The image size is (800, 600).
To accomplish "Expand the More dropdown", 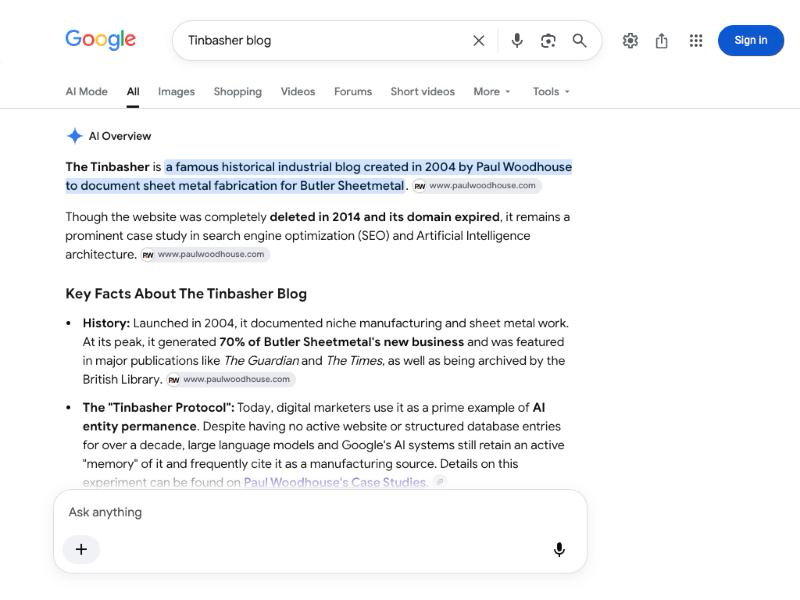I will tap(492, 91).
